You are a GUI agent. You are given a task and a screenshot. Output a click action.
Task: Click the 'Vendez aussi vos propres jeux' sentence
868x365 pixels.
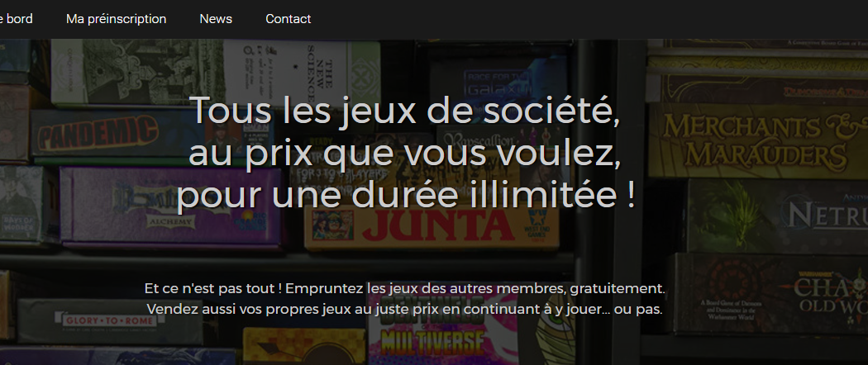coord(405,309)
